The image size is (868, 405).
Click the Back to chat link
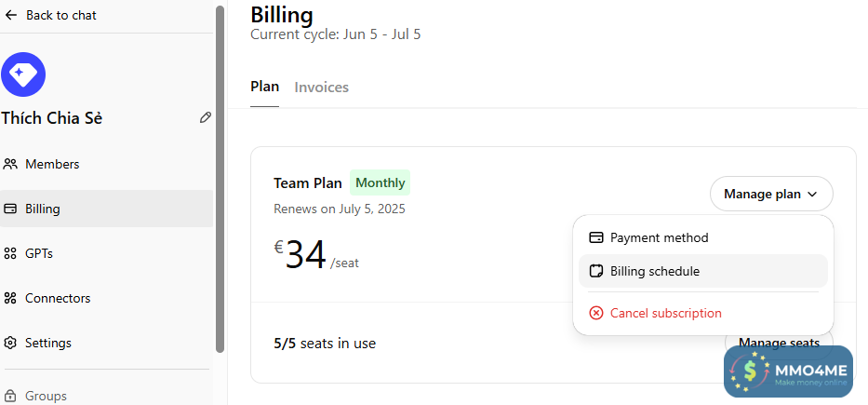pos(60,15)
